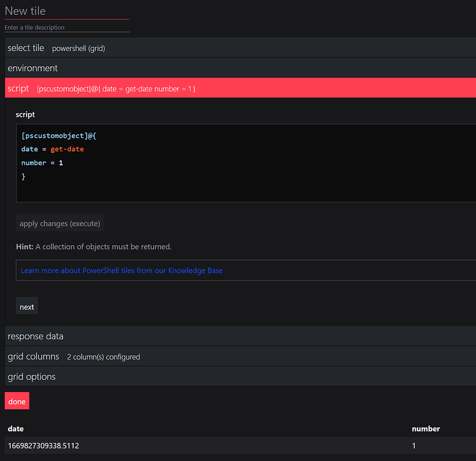This screenshot has width=476, height=461.
Task: Expand the grid options section
Action: (x=240, y=376)
